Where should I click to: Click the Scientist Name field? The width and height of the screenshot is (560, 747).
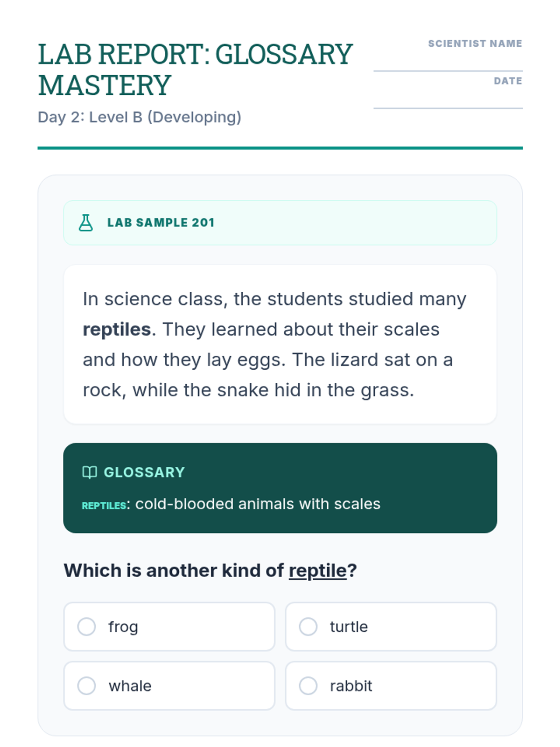[448, 61]
